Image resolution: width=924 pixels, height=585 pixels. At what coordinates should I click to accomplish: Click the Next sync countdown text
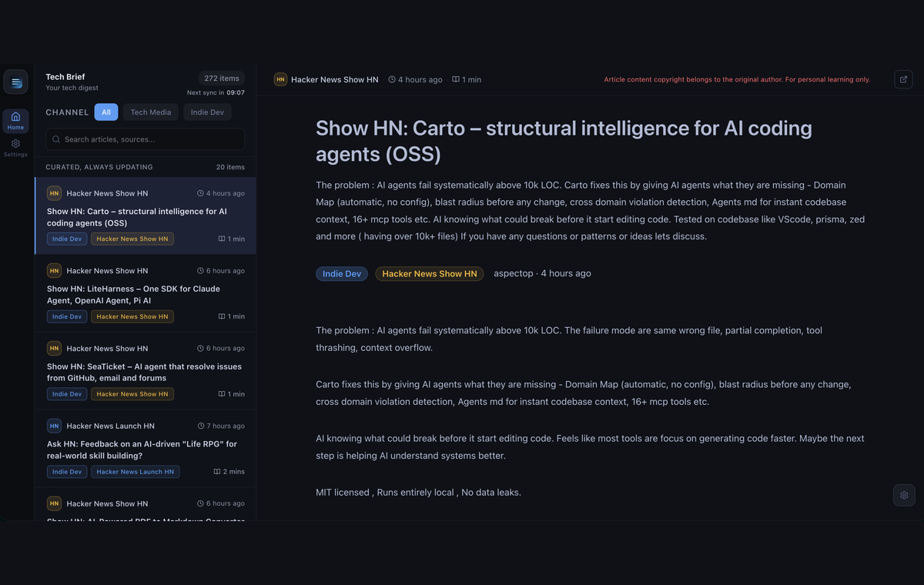pyautogui.click(x=216, y=92)
